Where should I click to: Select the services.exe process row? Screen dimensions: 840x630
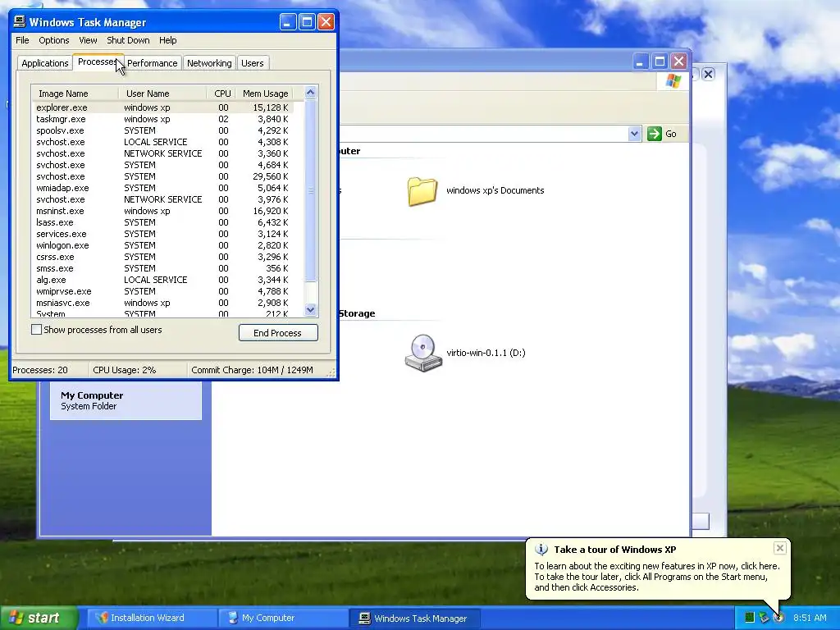pos(162,234)
